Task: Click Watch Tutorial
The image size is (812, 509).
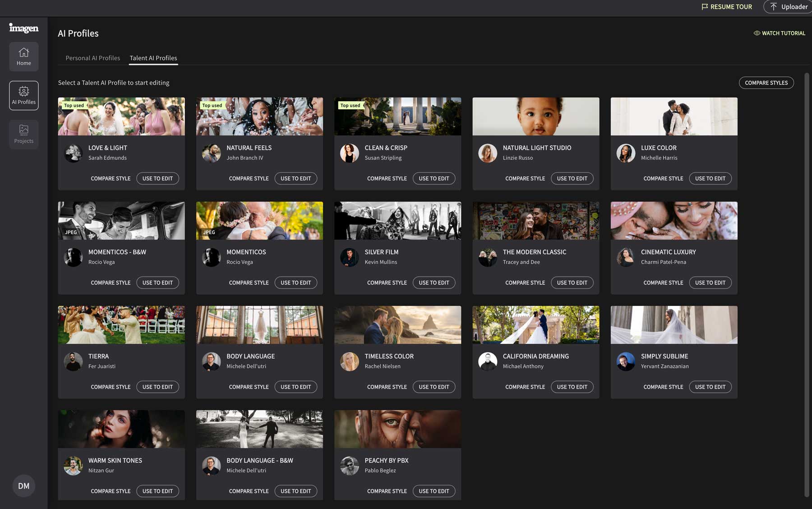Action: coord(779,33)
